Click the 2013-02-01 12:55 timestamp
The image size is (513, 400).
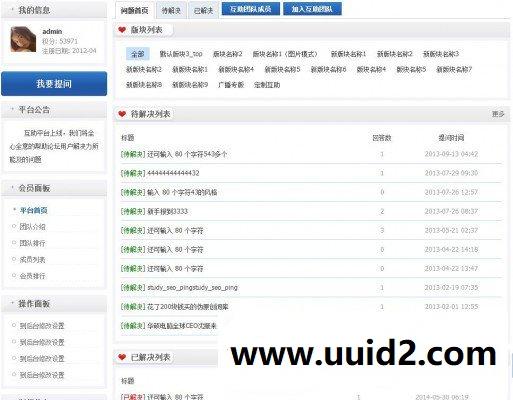click(x=451, y=306)
